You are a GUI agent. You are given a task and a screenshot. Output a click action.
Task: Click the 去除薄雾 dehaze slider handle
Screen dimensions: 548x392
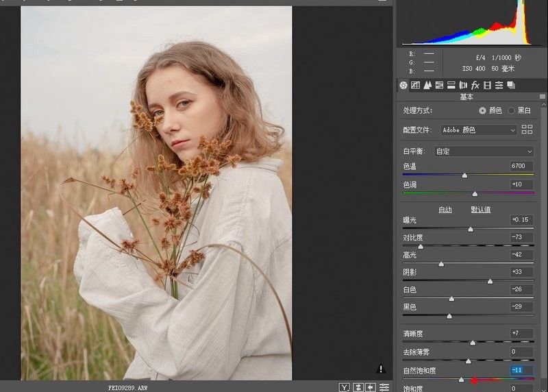[x=469, y=361]
